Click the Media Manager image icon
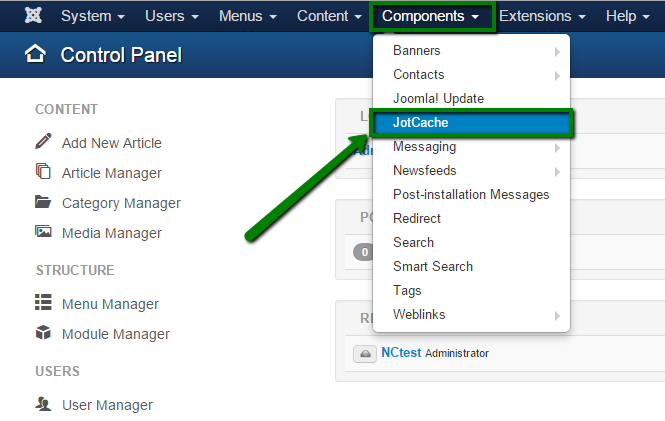This screenshot has width=665, height=421. click(x=43, y=231)
